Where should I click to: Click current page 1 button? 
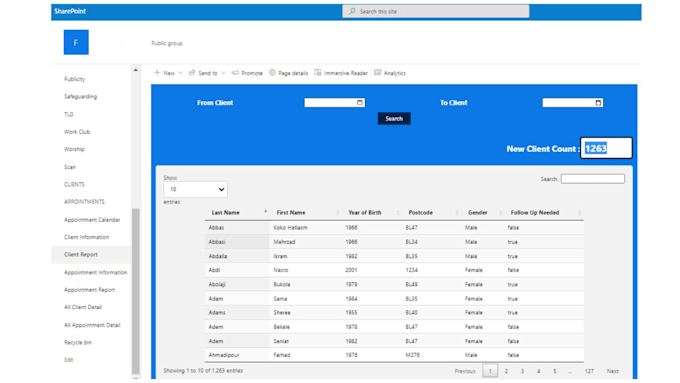tap(490, 371)
